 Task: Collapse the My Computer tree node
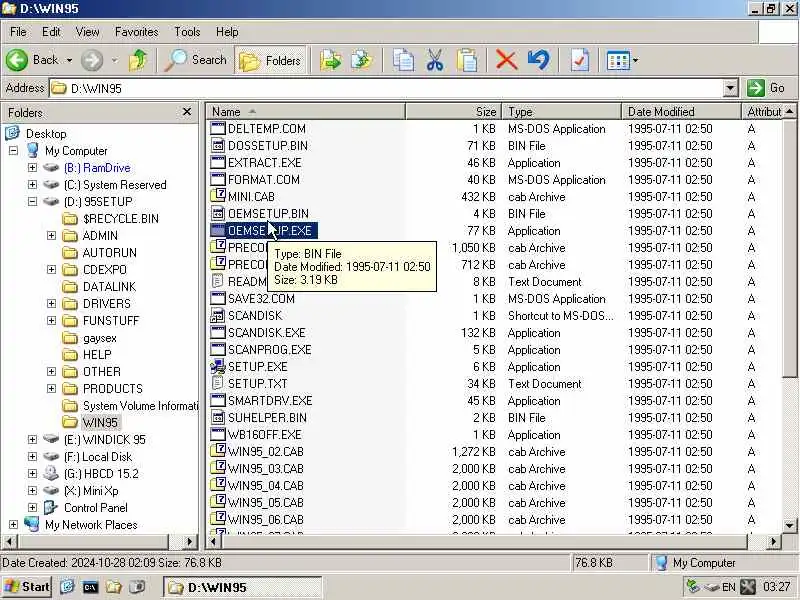(x=13, y=151)
